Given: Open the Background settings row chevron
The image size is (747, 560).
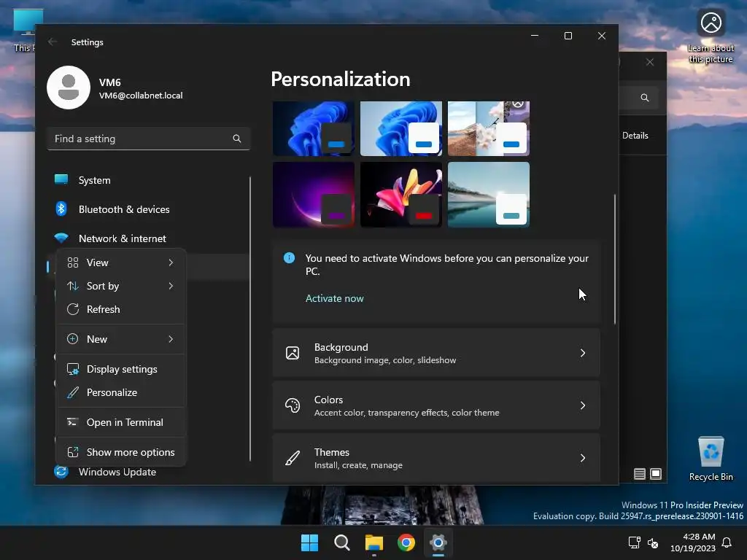Looking at the screenshot, I should [583, 353].
